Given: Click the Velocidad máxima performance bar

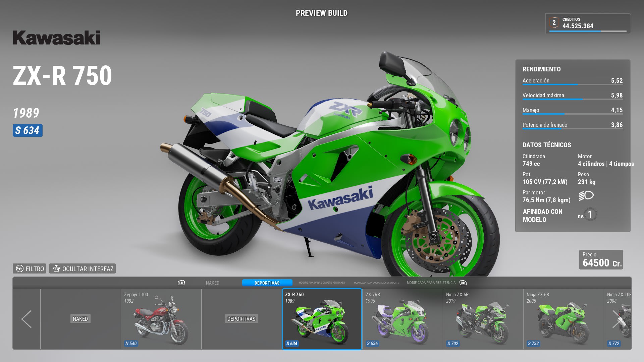Looking at the screenshot, I should click(572, 99).
